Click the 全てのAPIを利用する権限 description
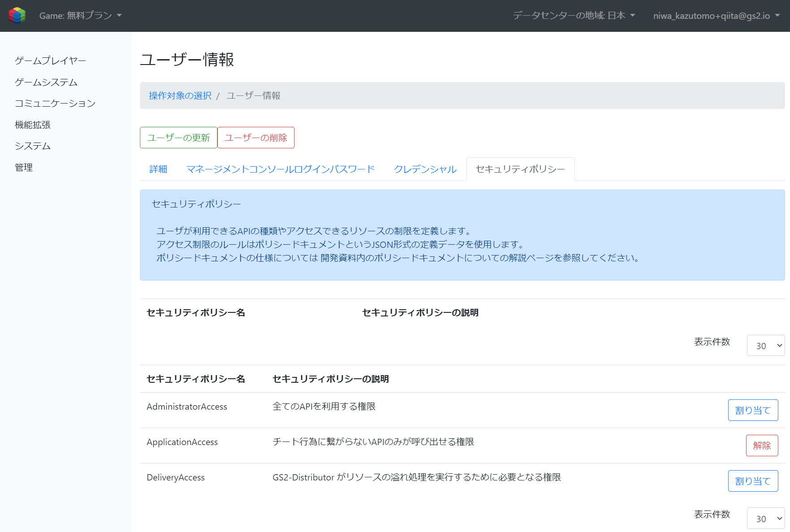This screenshot has width=790, height=532. click(x=324, y=406)
